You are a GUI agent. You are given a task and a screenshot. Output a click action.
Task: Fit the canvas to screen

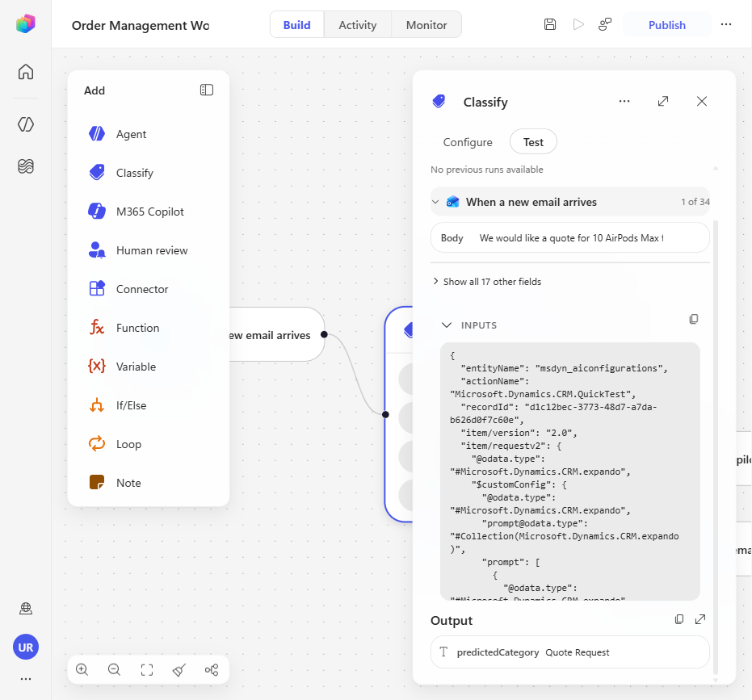(147, 670)
